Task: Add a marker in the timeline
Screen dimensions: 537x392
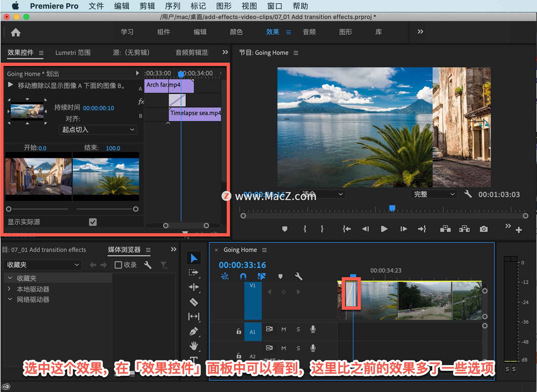Action: click(x=280, y=277)
